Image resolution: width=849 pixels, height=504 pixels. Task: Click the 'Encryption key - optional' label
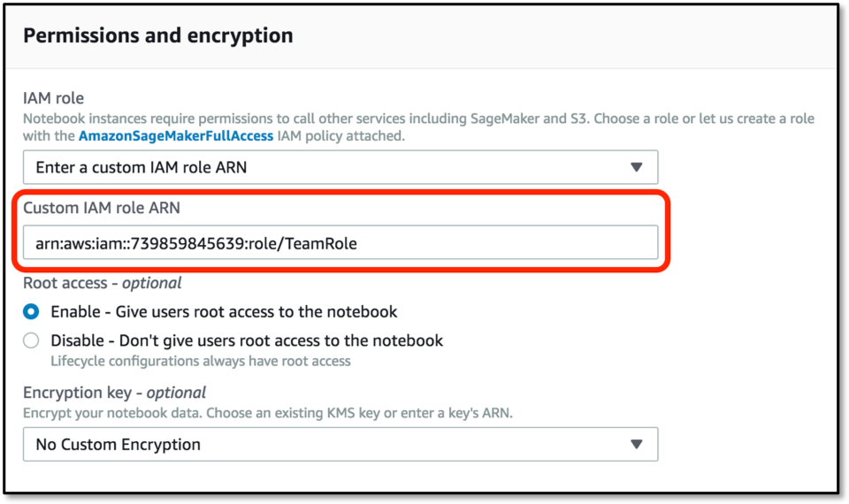[114, 393]
